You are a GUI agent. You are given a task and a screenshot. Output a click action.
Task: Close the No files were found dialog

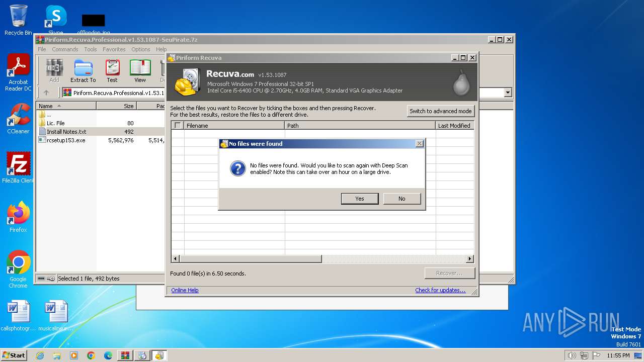click(419, 144)
